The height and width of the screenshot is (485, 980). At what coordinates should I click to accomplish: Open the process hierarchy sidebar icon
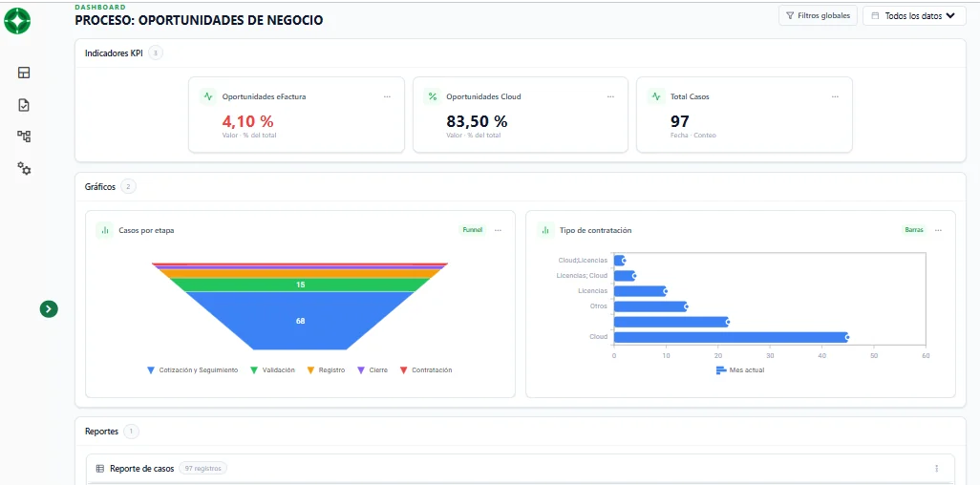pos(24,137)
